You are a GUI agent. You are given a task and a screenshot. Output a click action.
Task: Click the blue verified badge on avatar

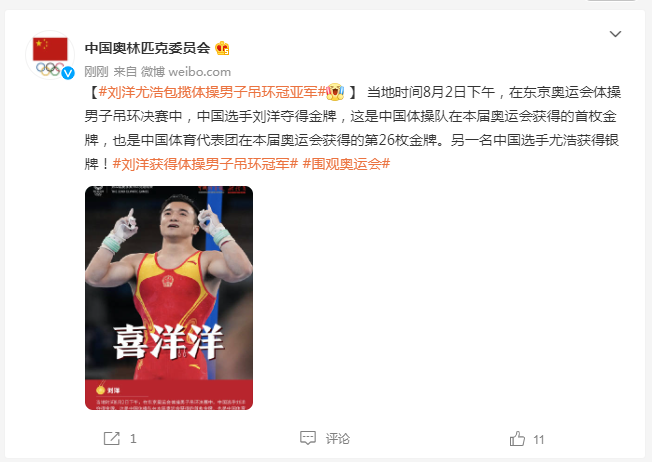pyautogui.click(x=68, y=73)
